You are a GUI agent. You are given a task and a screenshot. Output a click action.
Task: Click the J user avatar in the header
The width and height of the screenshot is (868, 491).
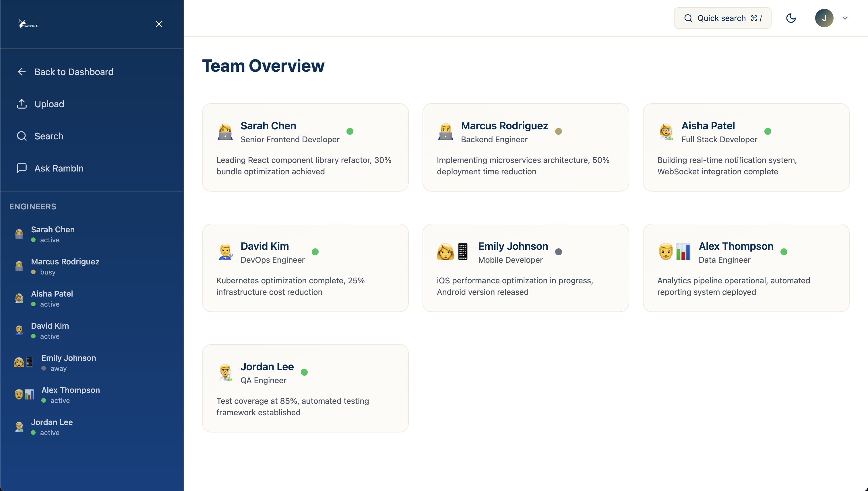click(x=824, y=18)
